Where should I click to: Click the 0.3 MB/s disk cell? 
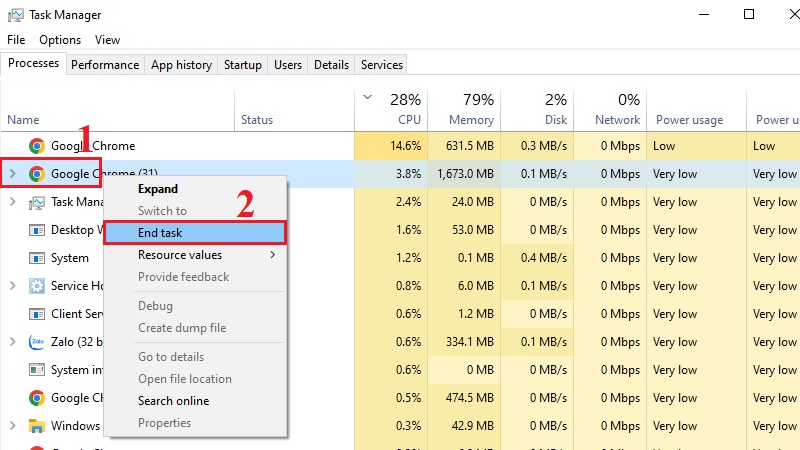[x=537, y=146]
